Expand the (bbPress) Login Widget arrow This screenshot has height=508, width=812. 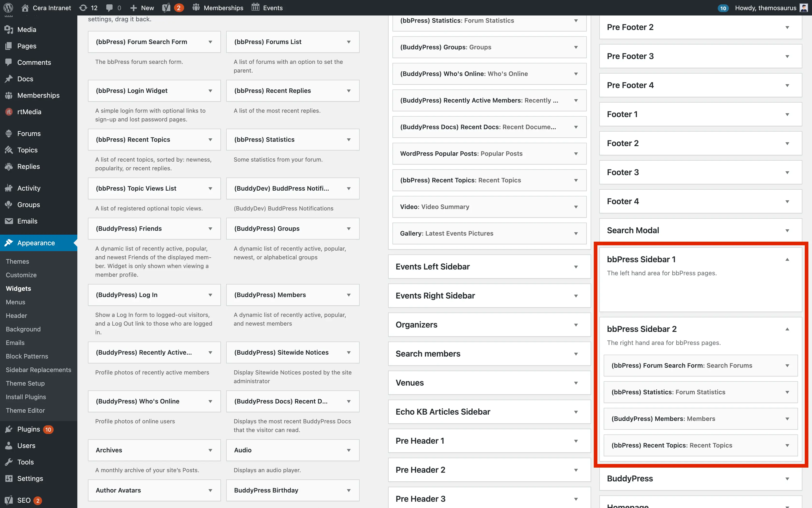(x=210, y=91)
